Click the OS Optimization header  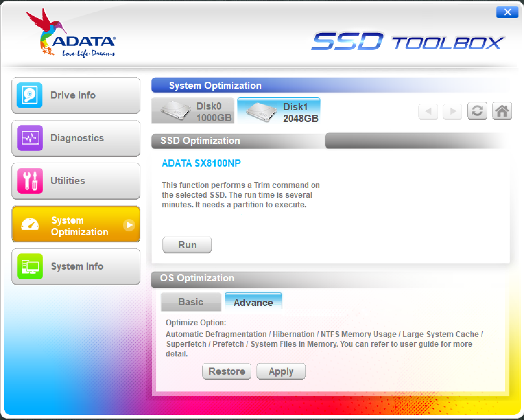(x=197, y=278)
